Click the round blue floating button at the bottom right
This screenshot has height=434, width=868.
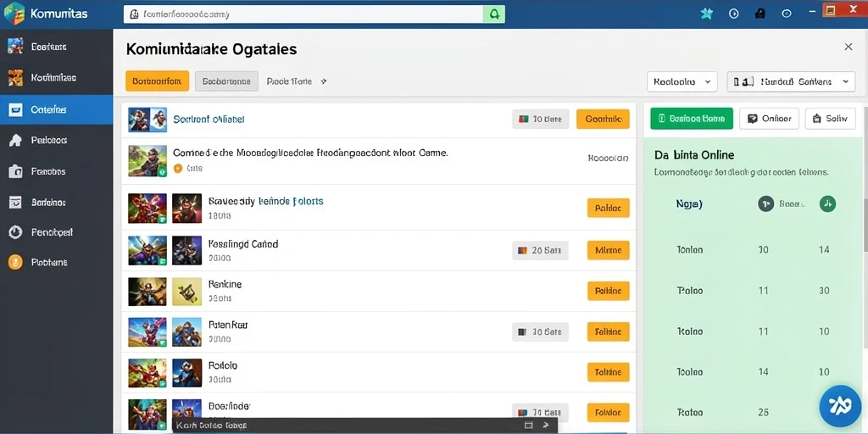840,406
